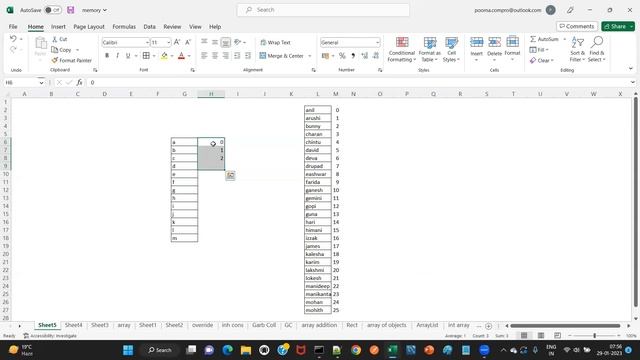Image resolution: width=640 pixels, height=360 pixels.
Task: Click Accessibility: Investigate in status bar
Action: (50, 336)
